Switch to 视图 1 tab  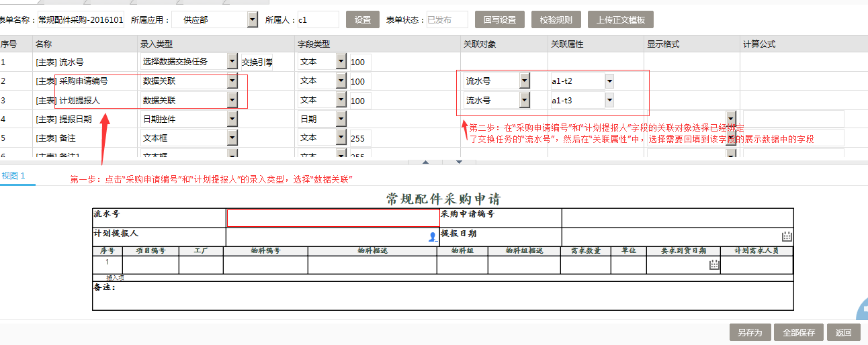pos(13,176)
